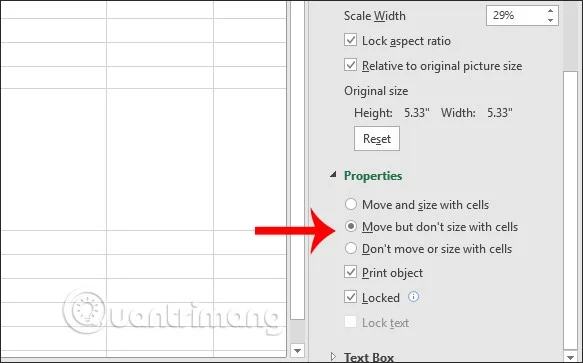
Task: Toggle the Lock text checkbox
Action: pyautogui.click(x=351, y=322)
